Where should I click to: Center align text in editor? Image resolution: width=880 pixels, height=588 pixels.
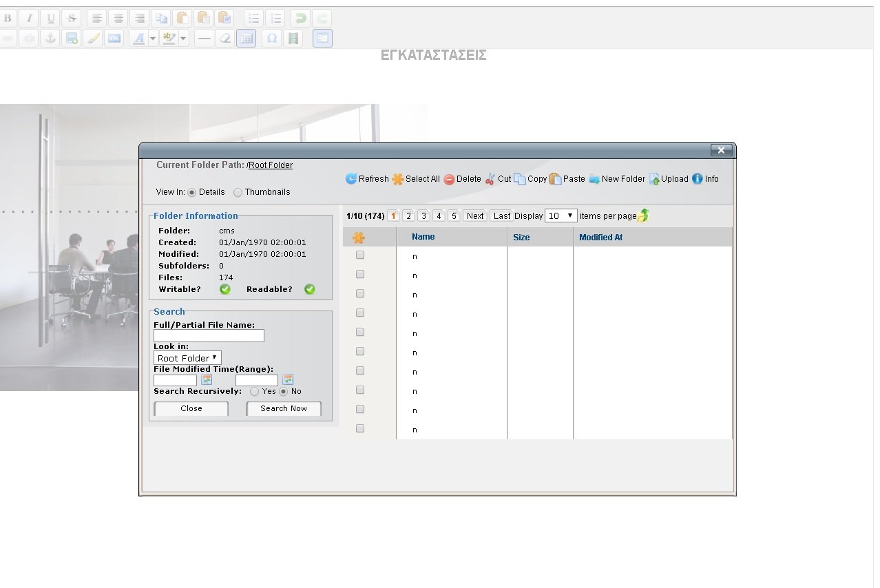(118, 19)
